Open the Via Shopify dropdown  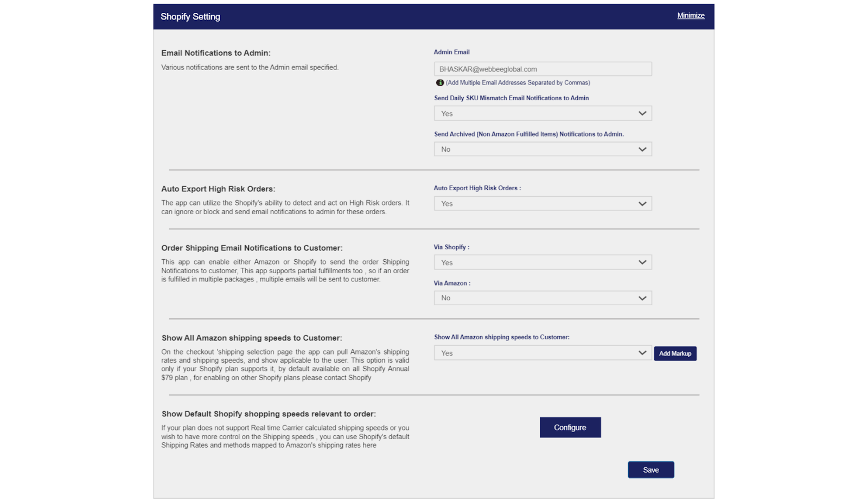point(542,262)
